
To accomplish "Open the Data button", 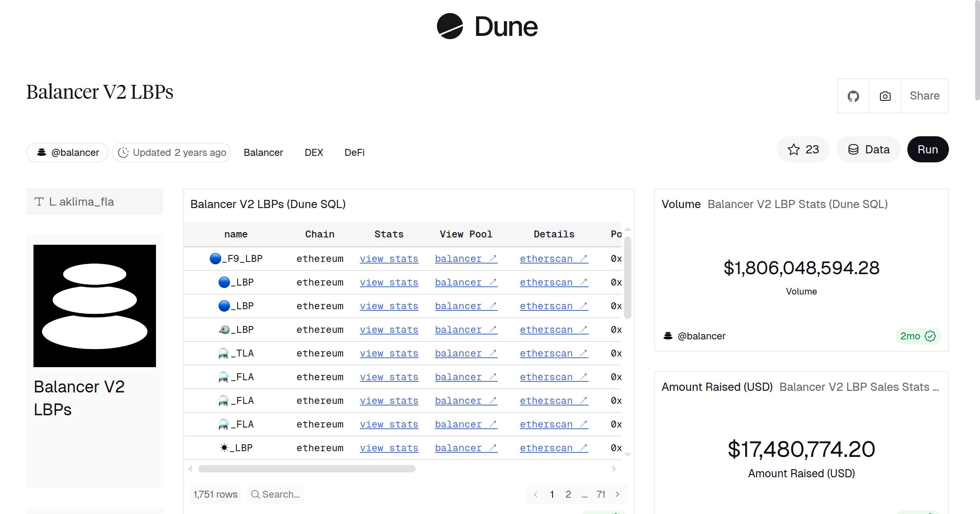I will pos(868,150).
